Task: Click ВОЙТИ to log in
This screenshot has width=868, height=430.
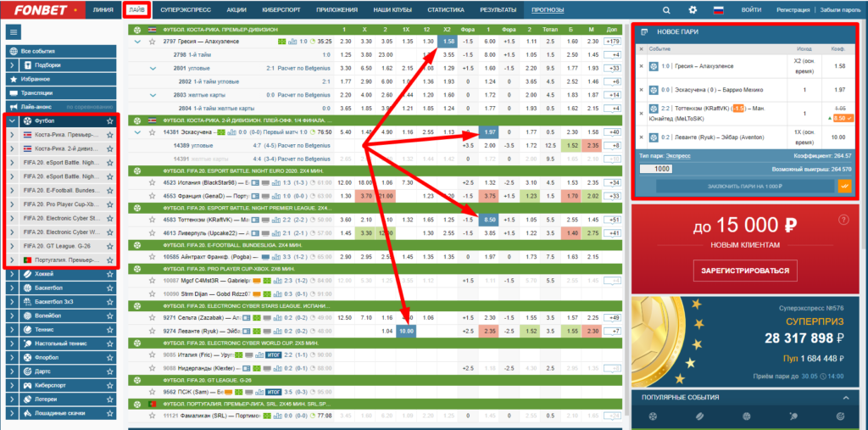Action: [x=751, y=10]
